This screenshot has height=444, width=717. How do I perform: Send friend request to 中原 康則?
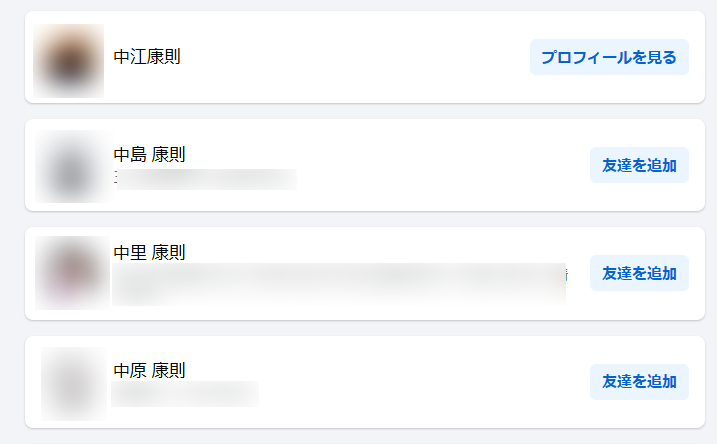coord(639,382)
